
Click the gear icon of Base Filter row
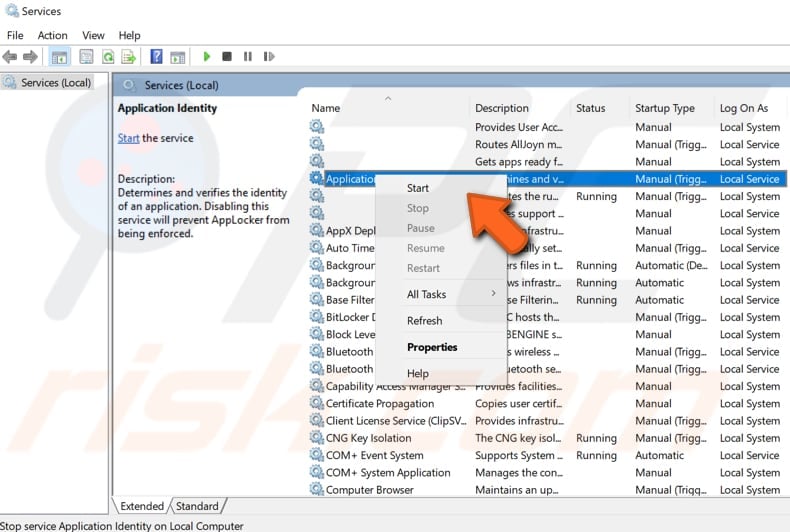(316, 299)
